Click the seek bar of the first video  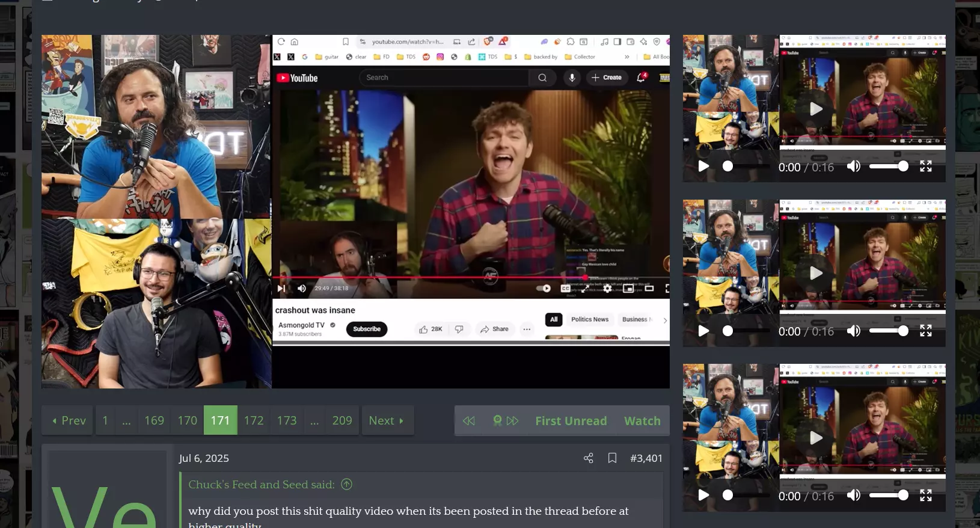pyautogui.click(x=746, y=167)
